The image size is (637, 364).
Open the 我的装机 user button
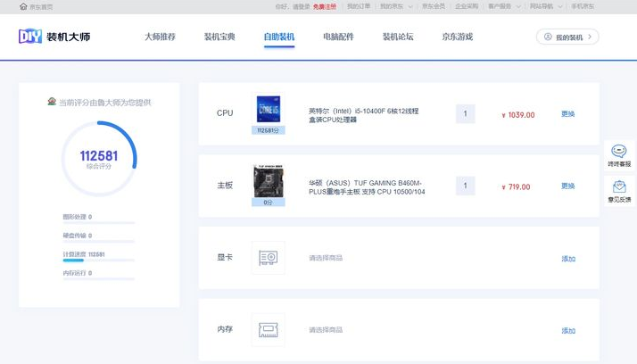click(x=567, y=37)
